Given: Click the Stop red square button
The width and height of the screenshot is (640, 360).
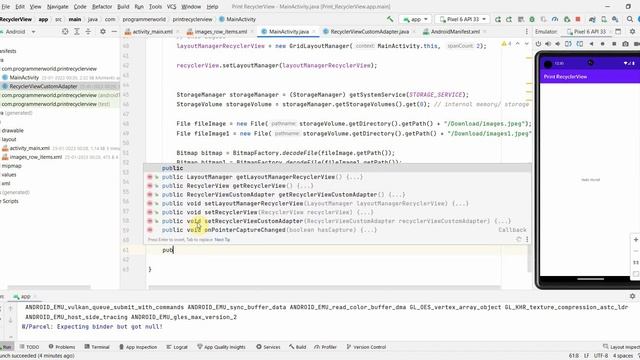Looking at the screenshot, I should pyautogui.click(x=578, y=19).
